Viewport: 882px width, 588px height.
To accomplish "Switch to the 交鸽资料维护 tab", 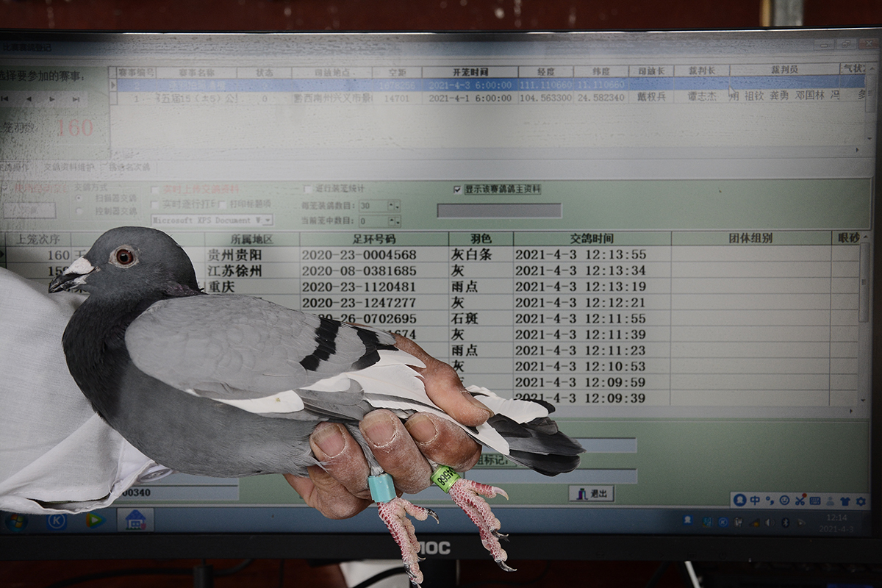I will pos(68,168).
